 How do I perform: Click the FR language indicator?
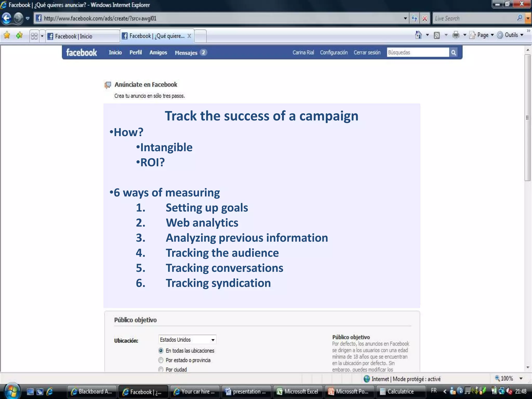click(434, 390)
